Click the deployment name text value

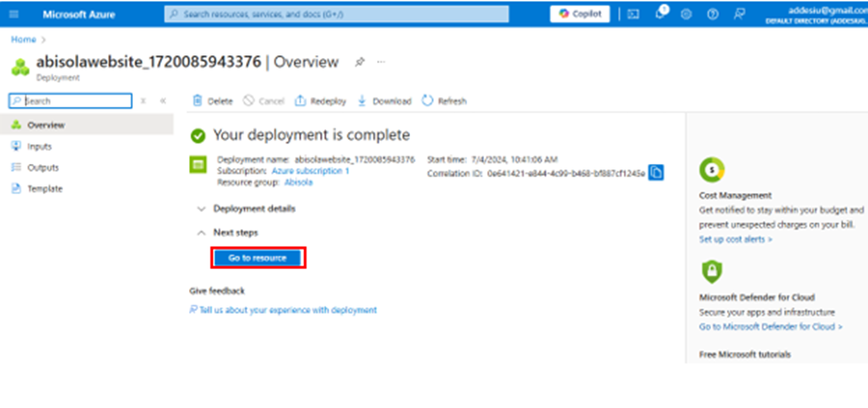[x=355, y=159]
